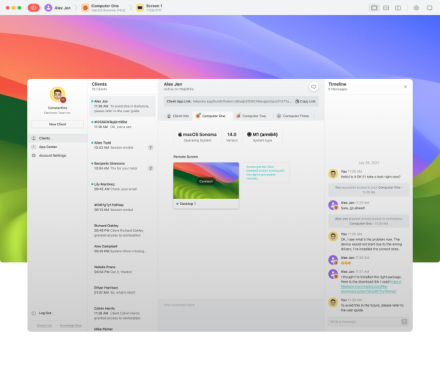Open the Client Info tab
Image resolution: width=440 pixels, height=375 pixels.
(x=178, y=116)
